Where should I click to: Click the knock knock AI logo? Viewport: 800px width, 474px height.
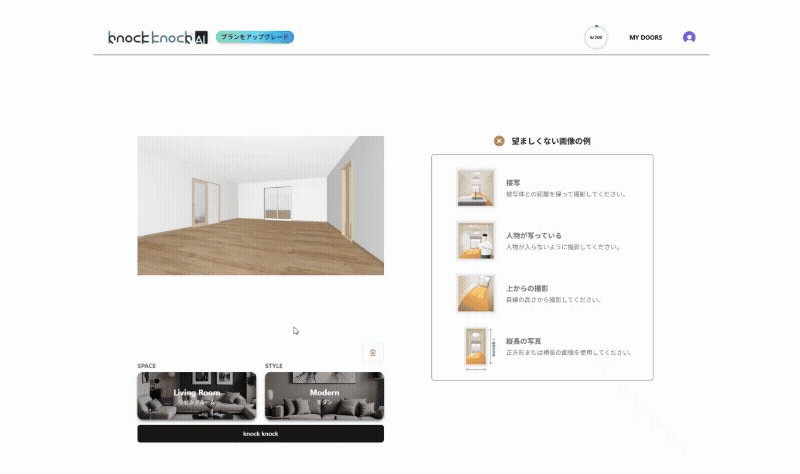click(x=157, y=37)
